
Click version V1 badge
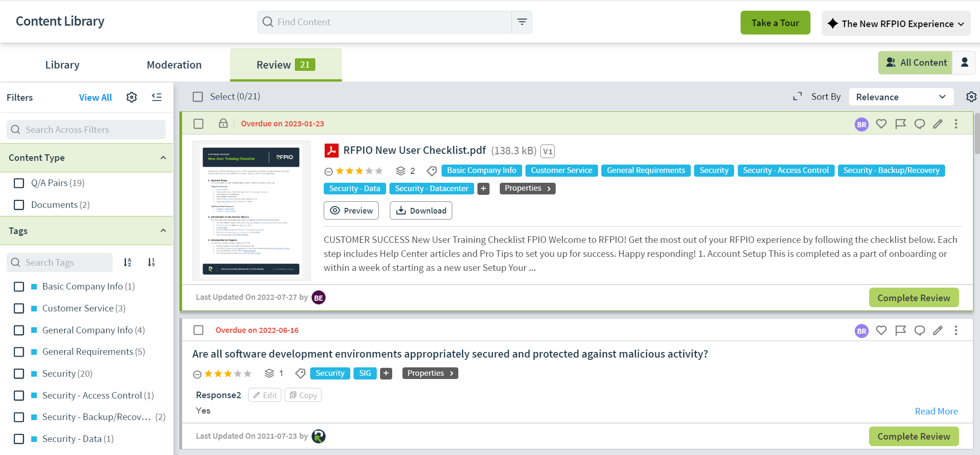pos(547,151)
